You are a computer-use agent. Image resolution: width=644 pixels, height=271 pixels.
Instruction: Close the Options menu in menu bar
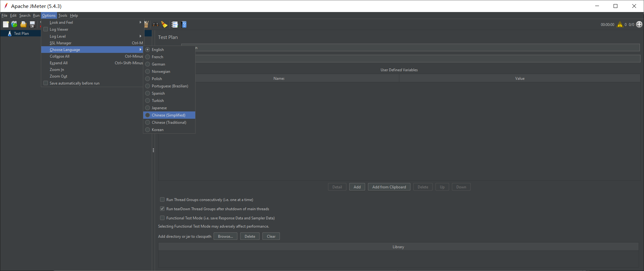point(49,16)
